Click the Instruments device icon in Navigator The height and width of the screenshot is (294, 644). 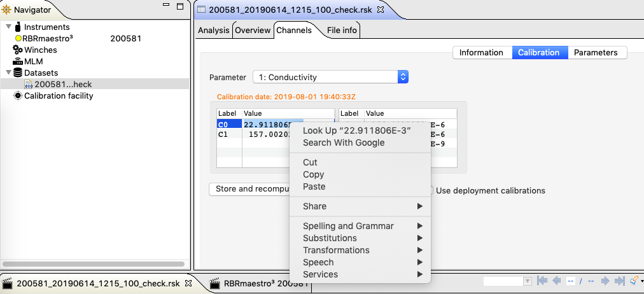click(x=18, y=27)
